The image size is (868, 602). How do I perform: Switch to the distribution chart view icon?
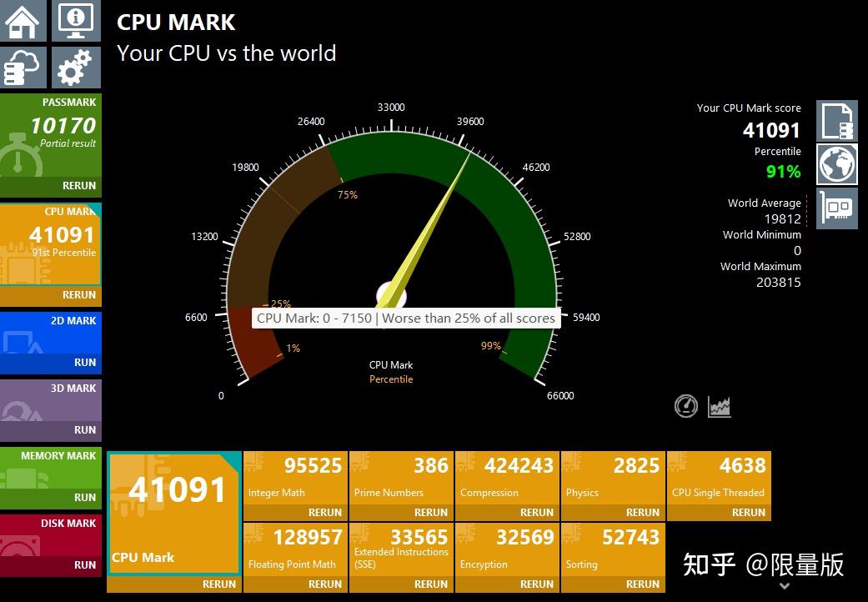[719, 407]
